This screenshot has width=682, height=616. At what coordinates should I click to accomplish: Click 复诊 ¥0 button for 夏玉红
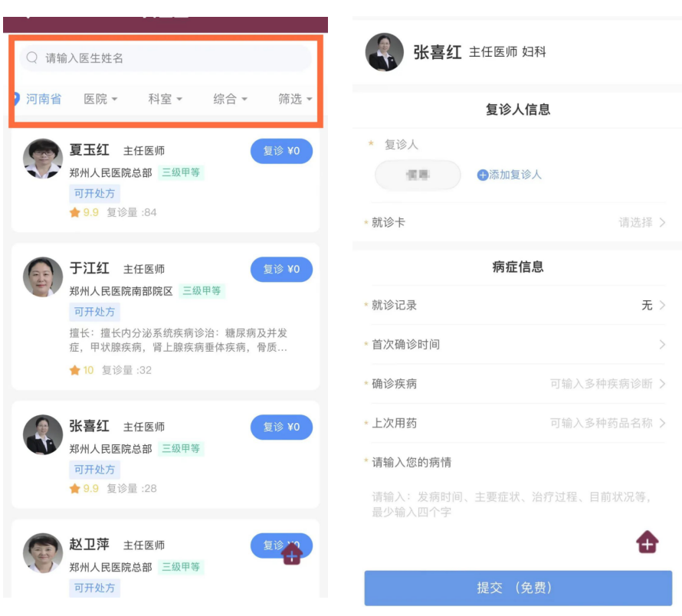coord(281,151)
